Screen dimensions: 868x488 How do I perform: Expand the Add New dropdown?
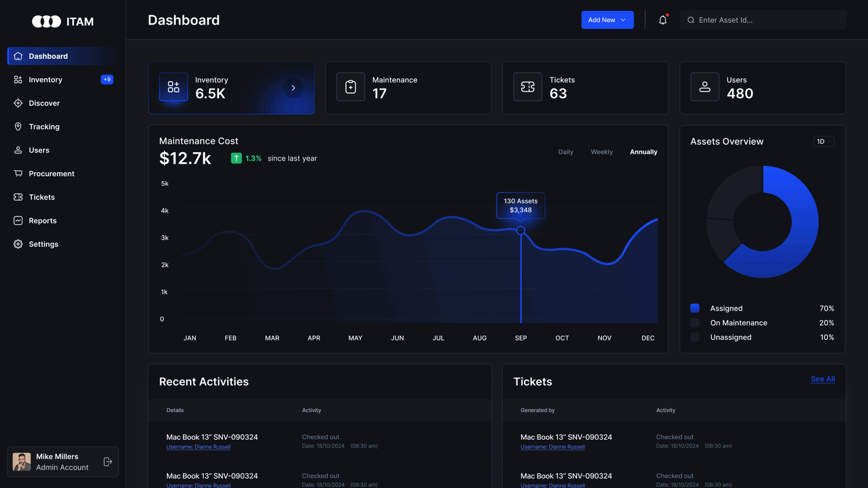tap(607, 20)
